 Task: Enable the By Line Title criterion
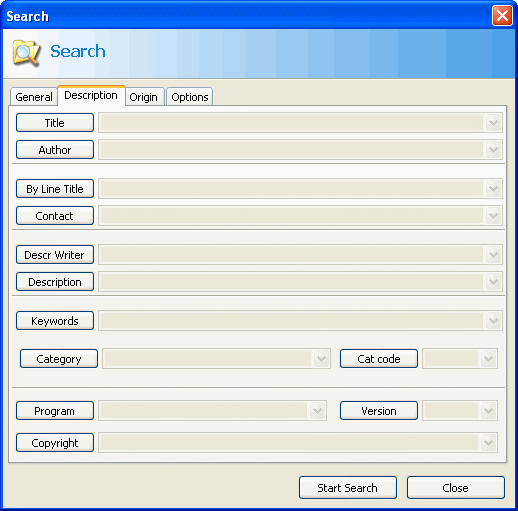click(x=55, y=189)
